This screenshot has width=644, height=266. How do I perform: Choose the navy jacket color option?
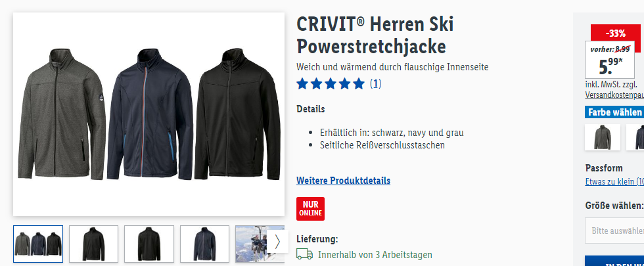click(635, 137)
